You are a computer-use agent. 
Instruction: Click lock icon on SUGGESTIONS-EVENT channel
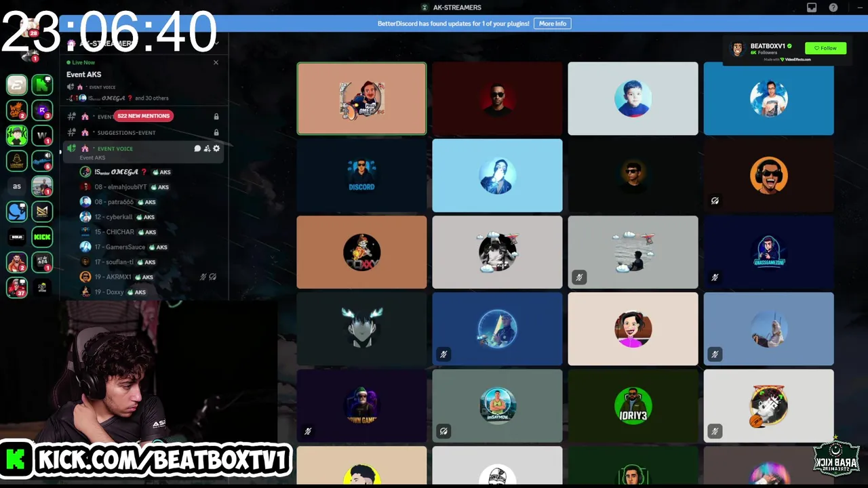click(216, 133)
